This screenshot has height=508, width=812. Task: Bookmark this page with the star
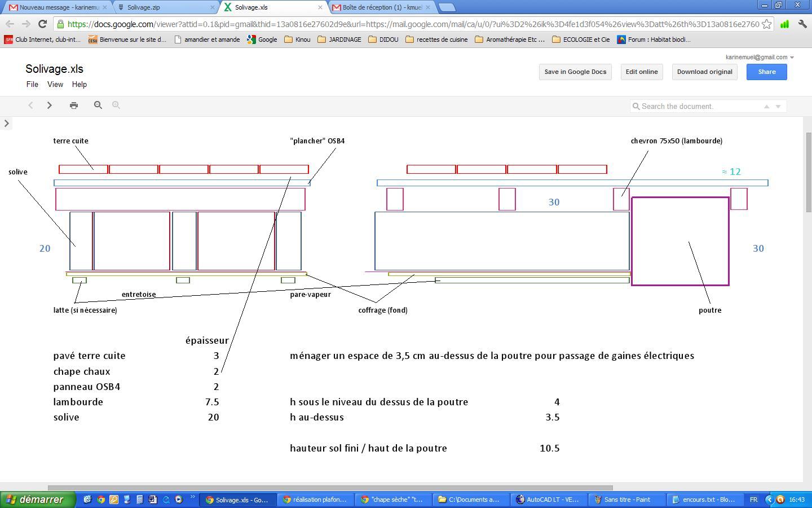tap(766, 24)
